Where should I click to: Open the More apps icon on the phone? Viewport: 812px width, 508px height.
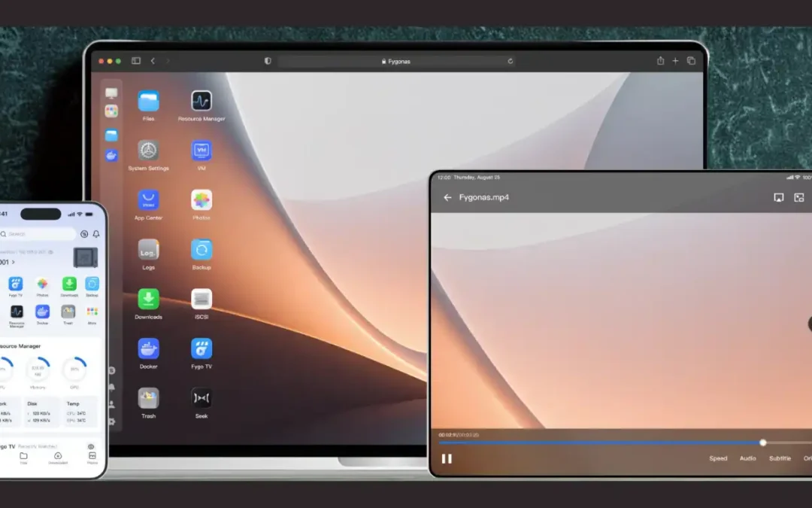(92, 312)
